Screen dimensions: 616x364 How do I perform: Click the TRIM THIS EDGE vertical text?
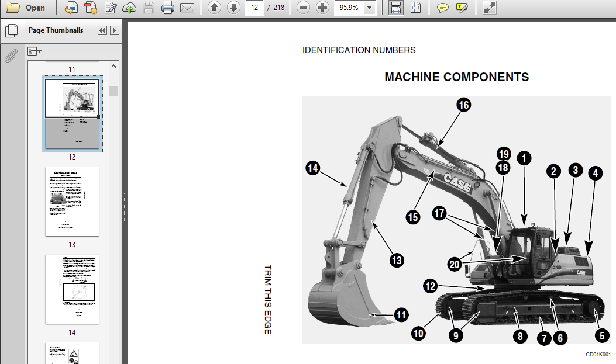[x=268, y=300]
